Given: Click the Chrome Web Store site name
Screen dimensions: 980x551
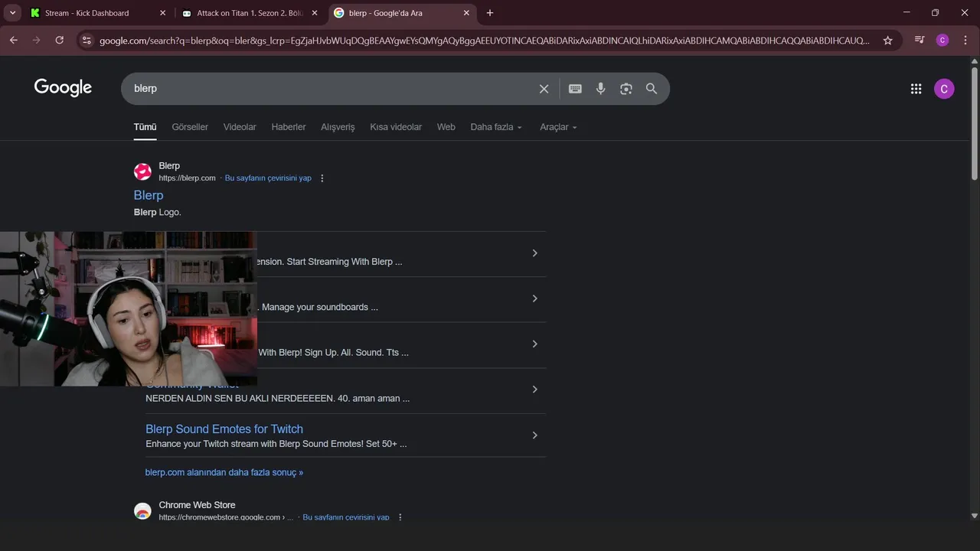Looking at the screenshot, I should (x=197, y=505).
